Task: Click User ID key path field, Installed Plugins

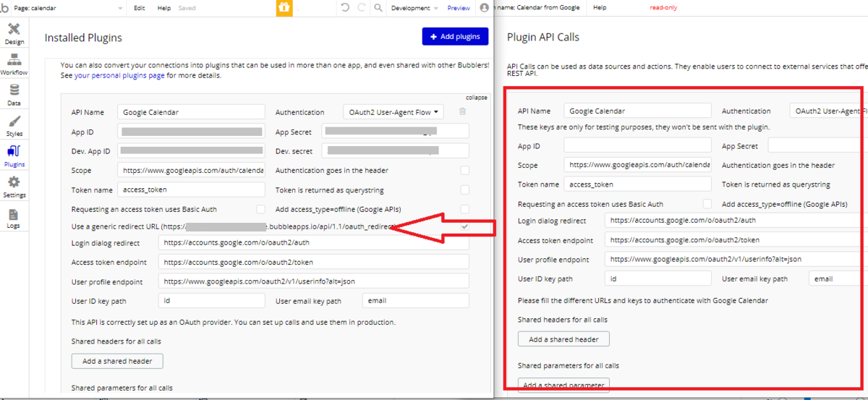Action: click(211, 300)
